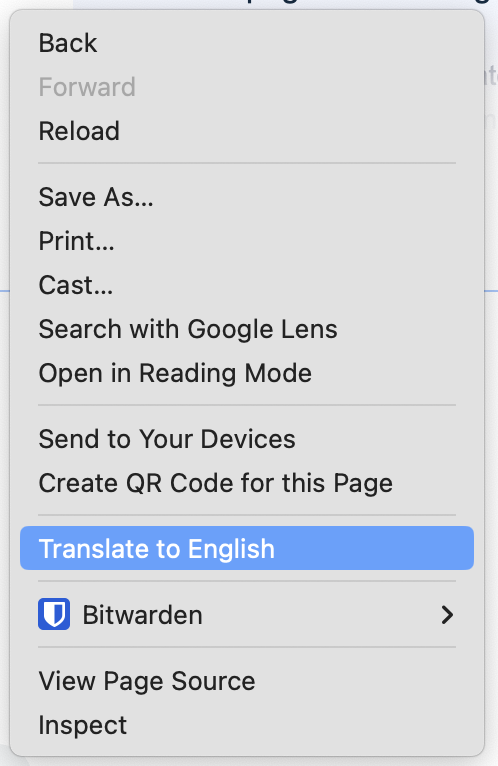Click the Bitwarden shield icon
The width and height of the screenshot is (498, 766).
(x=54, y=614)
